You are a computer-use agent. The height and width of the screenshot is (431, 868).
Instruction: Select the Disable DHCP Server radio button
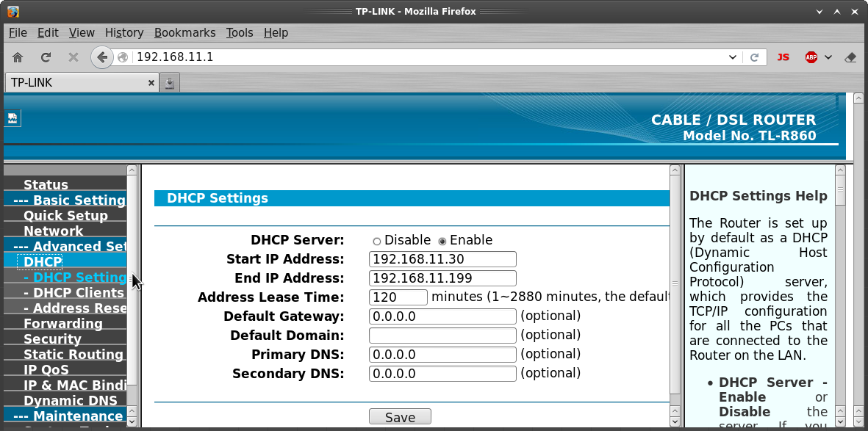tap(377, 241)
